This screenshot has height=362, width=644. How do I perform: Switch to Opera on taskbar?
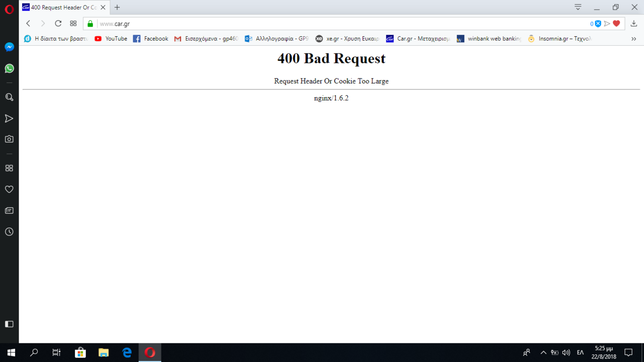[x=150, y=352]
